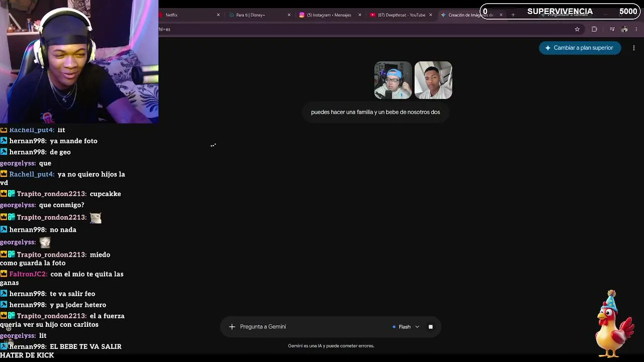
Task: Click chat message 'ya mande foto'
Action: [73, 141]
